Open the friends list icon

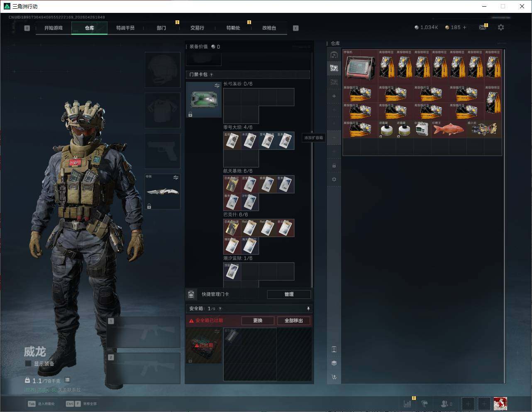tap(447, 404)
